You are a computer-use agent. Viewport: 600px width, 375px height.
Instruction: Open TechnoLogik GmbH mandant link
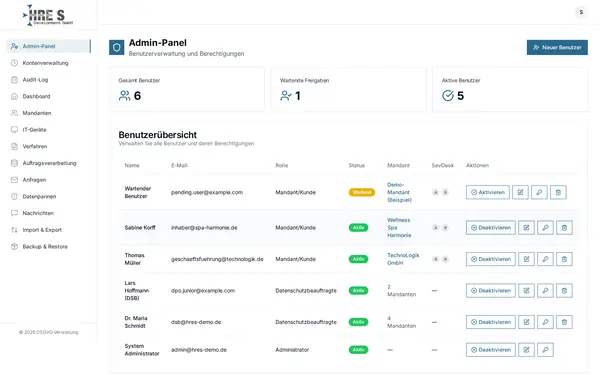(x=403, y=259)
